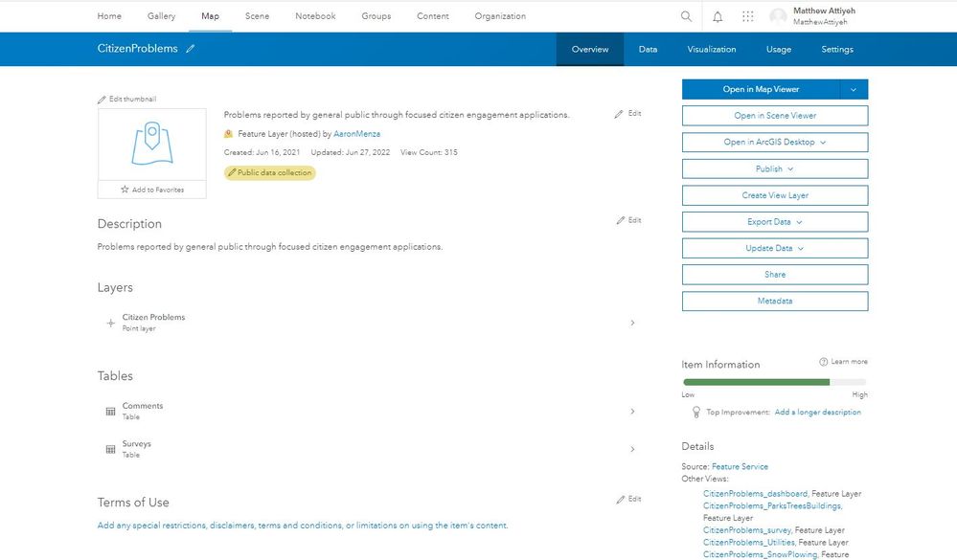Click the Citizen Problems point layer icon
The image size is (957, 560).
[110, 323]
